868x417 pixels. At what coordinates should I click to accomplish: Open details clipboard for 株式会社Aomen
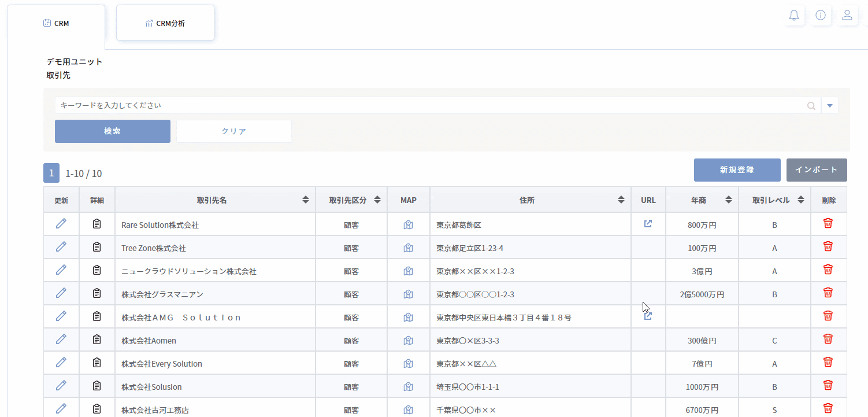[97, 339]
